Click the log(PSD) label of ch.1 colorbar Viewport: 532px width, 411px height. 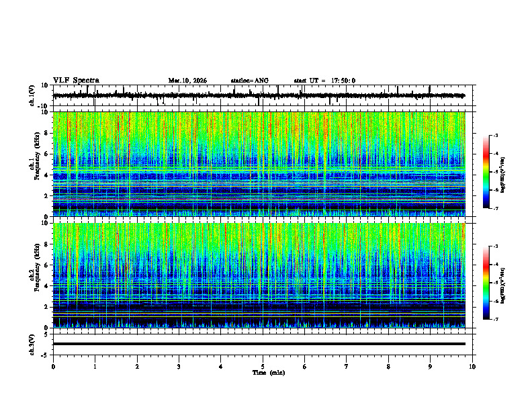(x=503, y=175)
